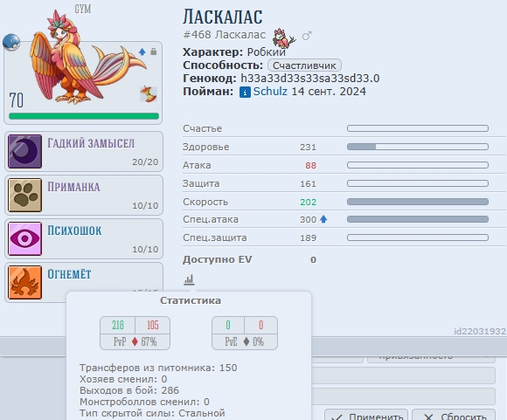Click the Счастливчик ability badge
507x420 pixels.
click(304, 65)
